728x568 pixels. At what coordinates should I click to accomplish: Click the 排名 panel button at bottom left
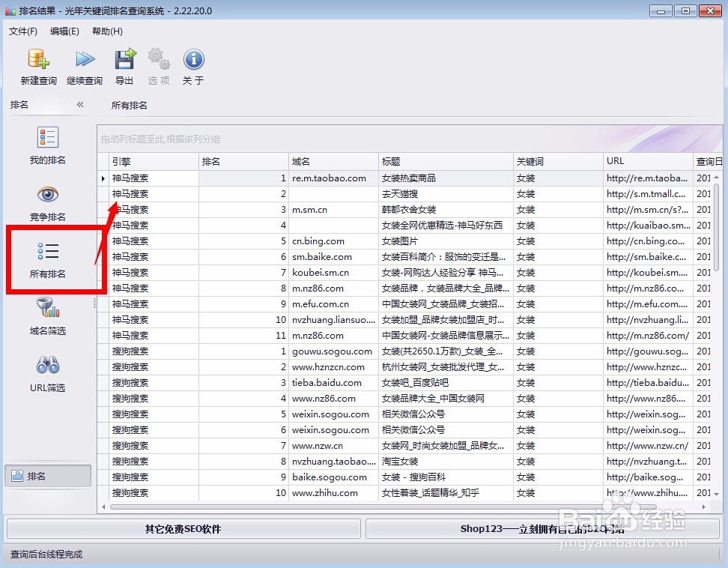click(x=48, y=476)
